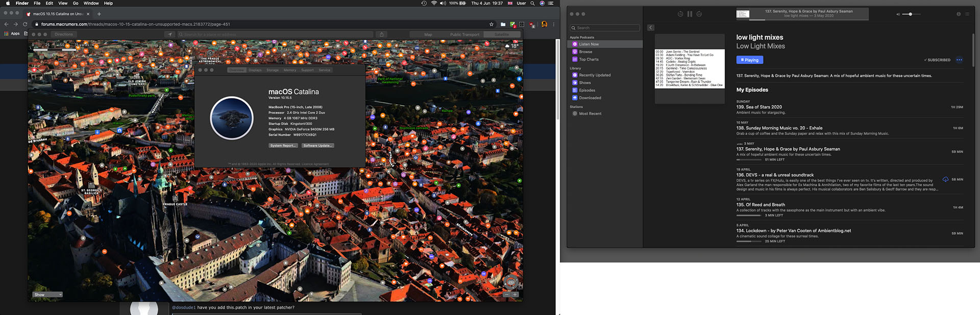Click skip forward 30 seconds in Podcasts

coord(699,14)
